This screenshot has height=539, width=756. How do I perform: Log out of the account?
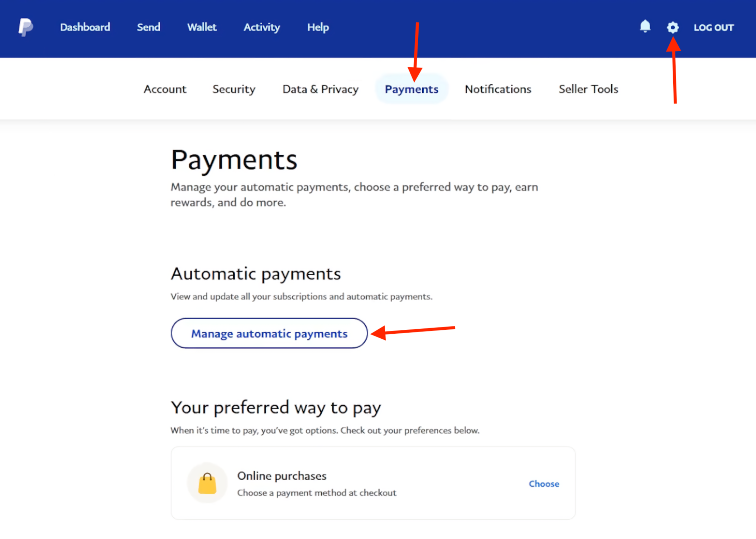tap(713, 28)
